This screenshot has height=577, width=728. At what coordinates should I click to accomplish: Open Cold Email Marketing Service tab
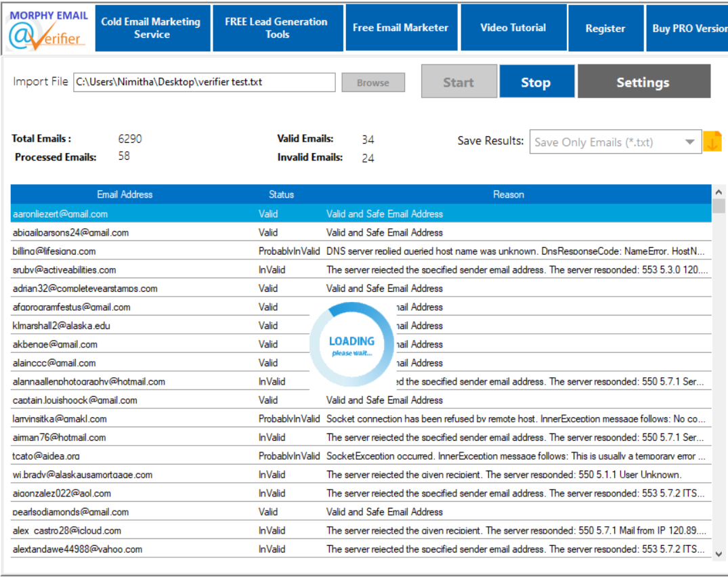click(152, 28)
